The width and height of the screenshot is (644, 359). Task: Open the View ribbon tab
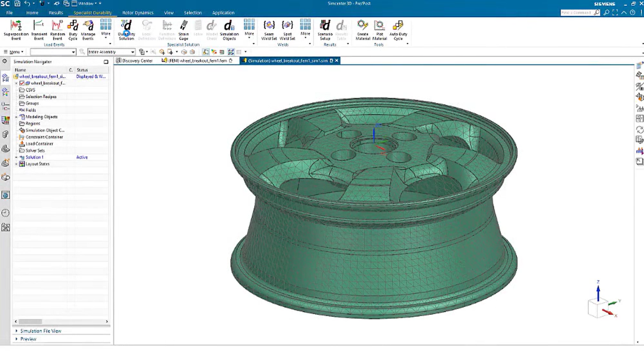click(169, 13)
